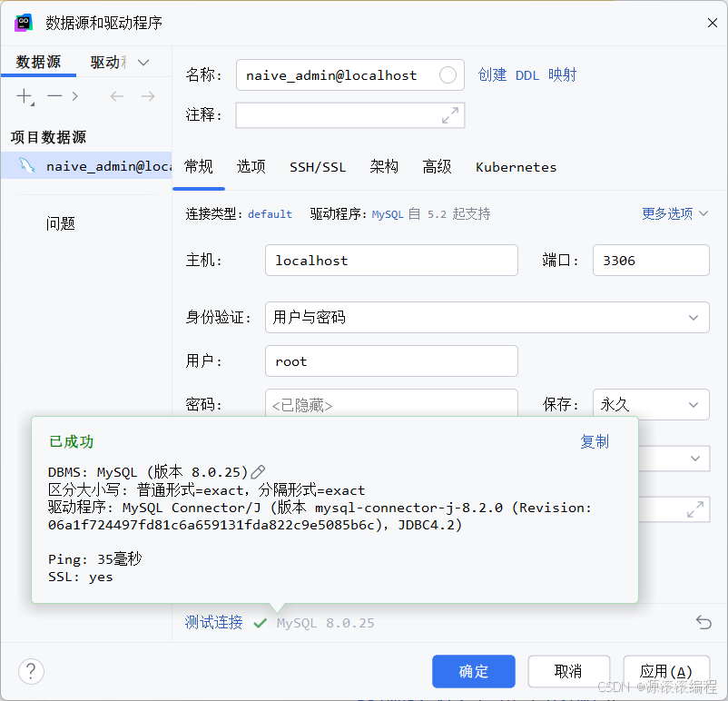Expand the comment field with arrows icon
Viewport: 728px width, 701px height.
click(450, 115)
